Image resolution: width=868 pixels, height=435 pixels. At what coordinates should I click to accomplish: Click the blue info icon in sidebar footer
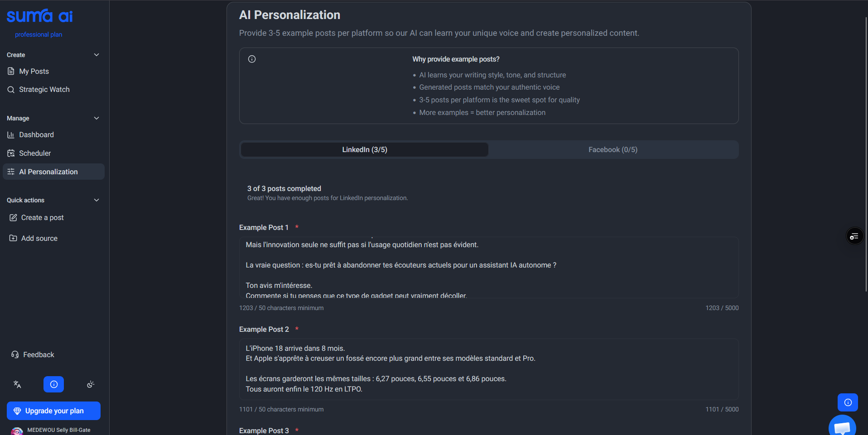53,384
